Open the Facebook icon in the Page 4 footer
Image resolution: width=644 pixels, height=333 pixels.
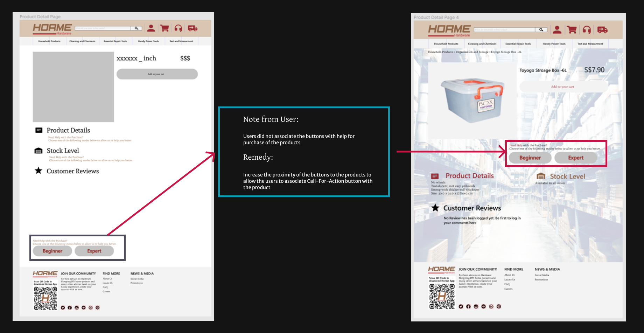pyautogui.click(x=468, y=306)
